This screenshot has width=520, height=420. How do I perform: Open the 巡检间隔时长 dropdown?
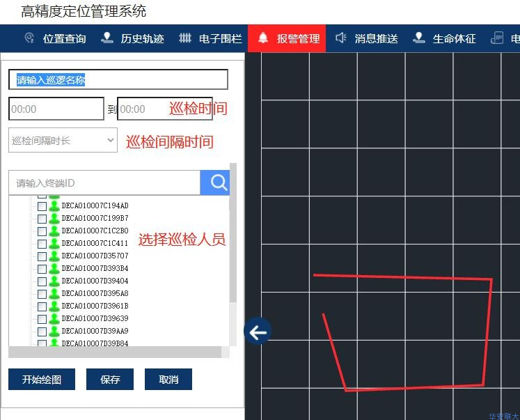pos(63,140)
